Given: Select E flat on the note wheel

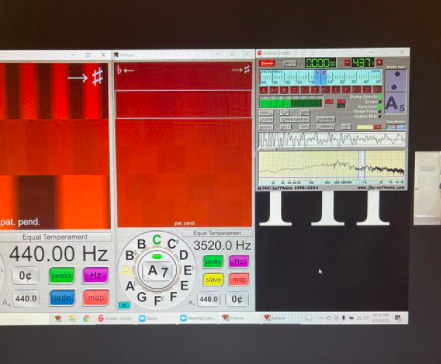Looking at the screenshot, I should (188, 270).
